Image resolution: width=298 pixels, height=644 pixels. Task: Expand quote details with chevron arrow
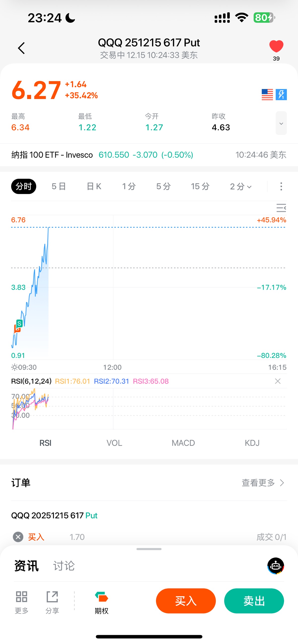click(x=281, y=123)
